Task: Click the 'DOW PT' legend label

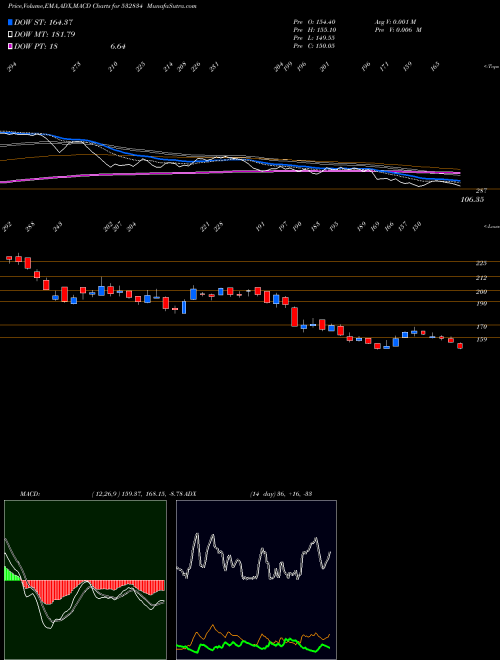Action: [36, 46]
